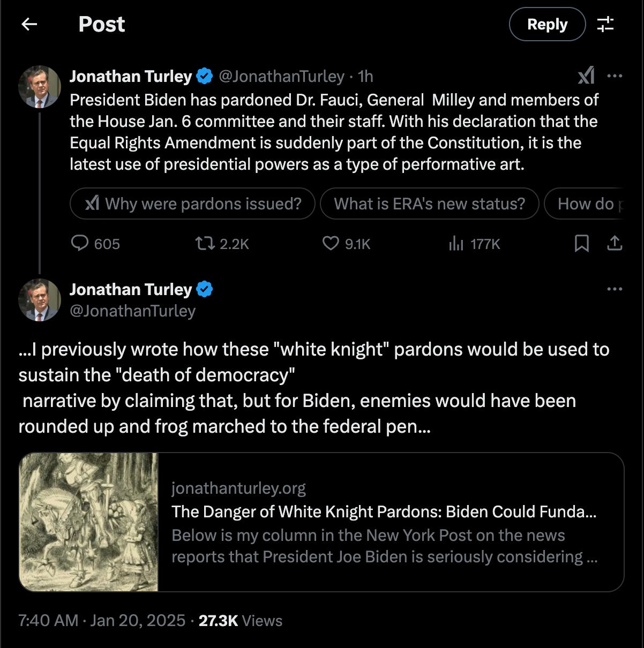Open the White Knight article thumbnail image
The height and width of the screenshot is (648, 644).
[89, 522]
